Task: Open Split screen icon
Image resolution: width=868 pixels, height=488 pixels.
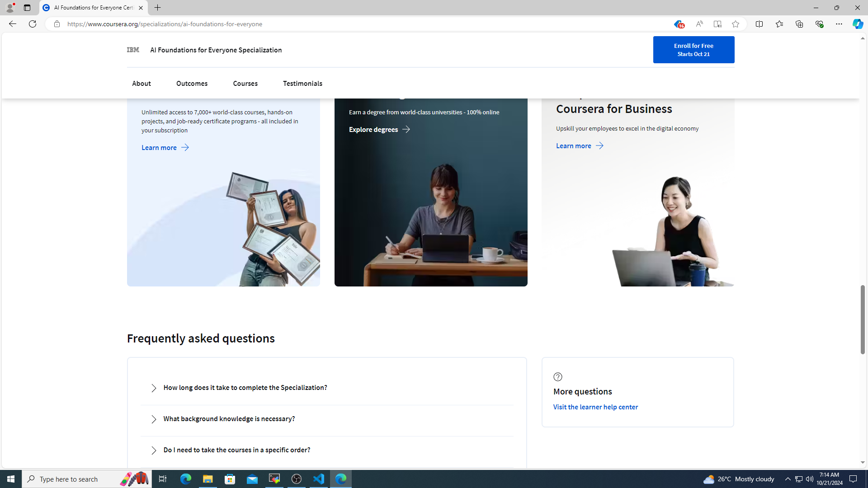Action: [759, 24]
